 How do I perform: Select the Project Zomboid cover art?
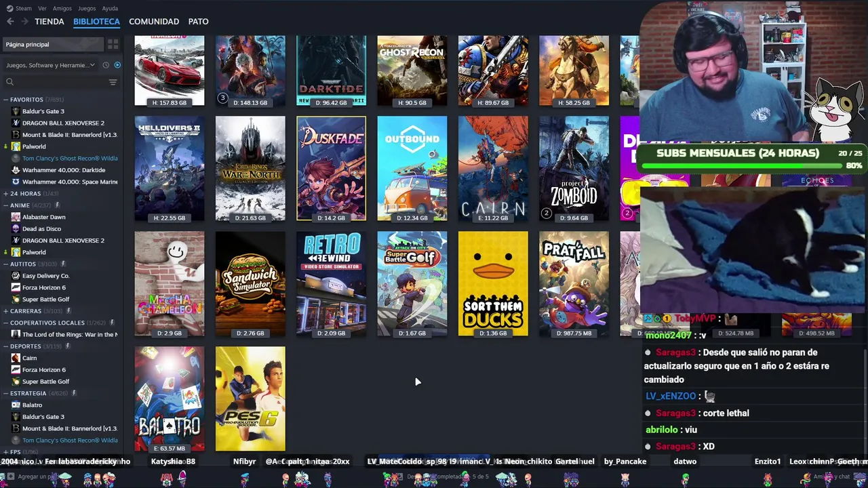(x=574, y=168)
